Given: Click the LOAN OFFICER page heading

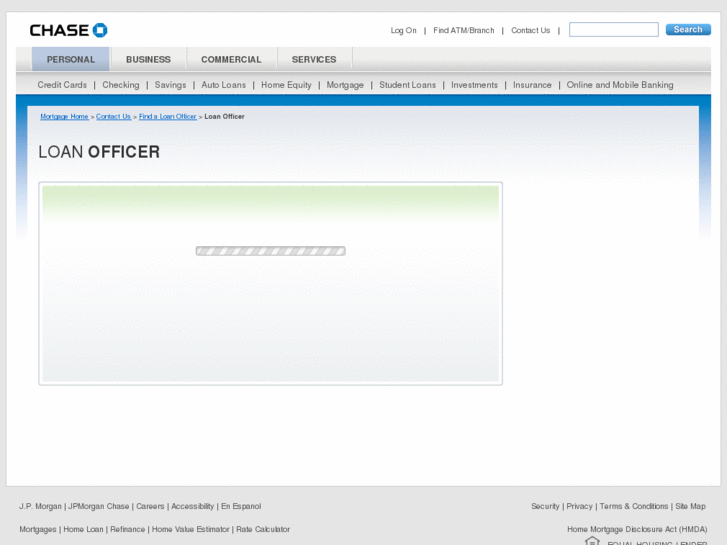Looking at the screenshot, I should pos(99,152).
